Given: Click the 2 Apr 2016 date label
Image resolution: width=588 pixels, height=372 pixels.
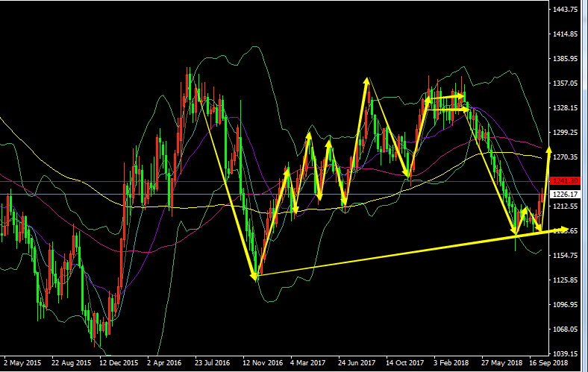Looking at the screenshot, I should (164, 363).
